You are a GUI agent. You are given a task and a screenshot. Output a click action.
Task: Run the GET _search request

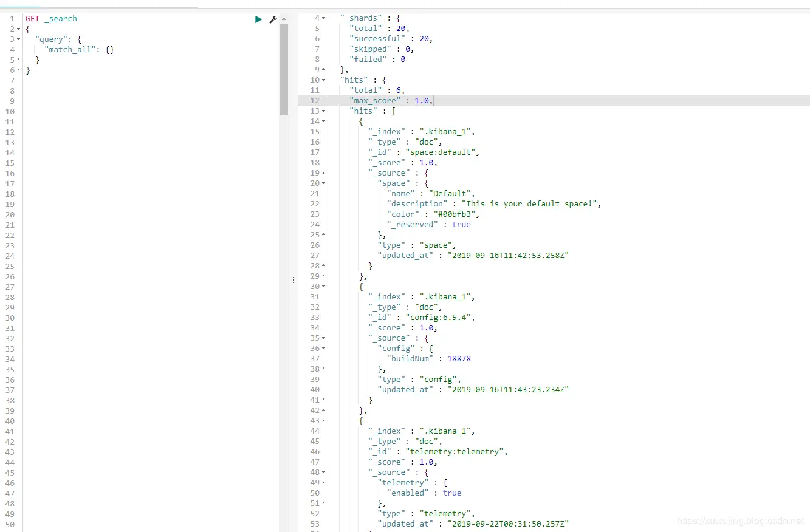click(258, 19)
